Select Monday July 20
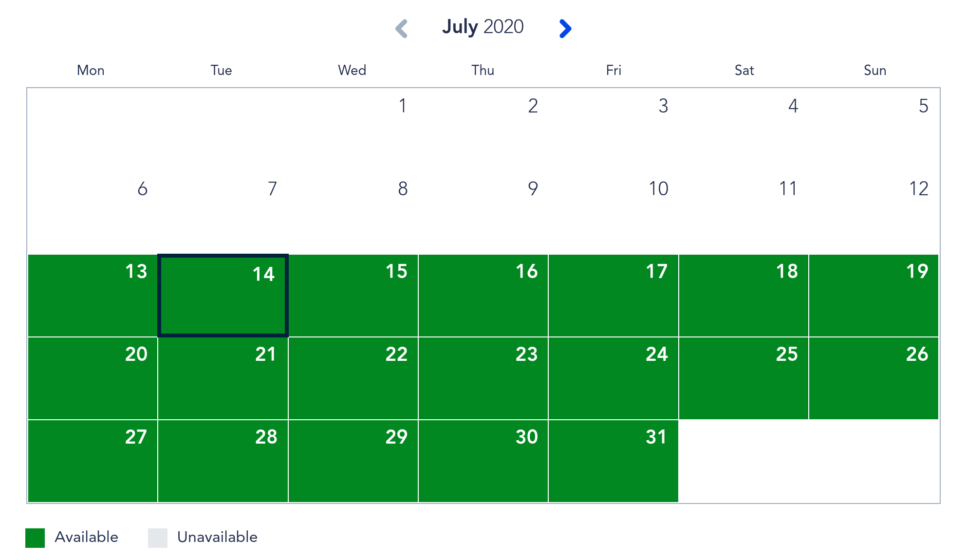This screenshot has height=560, width=966. click(x=93, y=378)
